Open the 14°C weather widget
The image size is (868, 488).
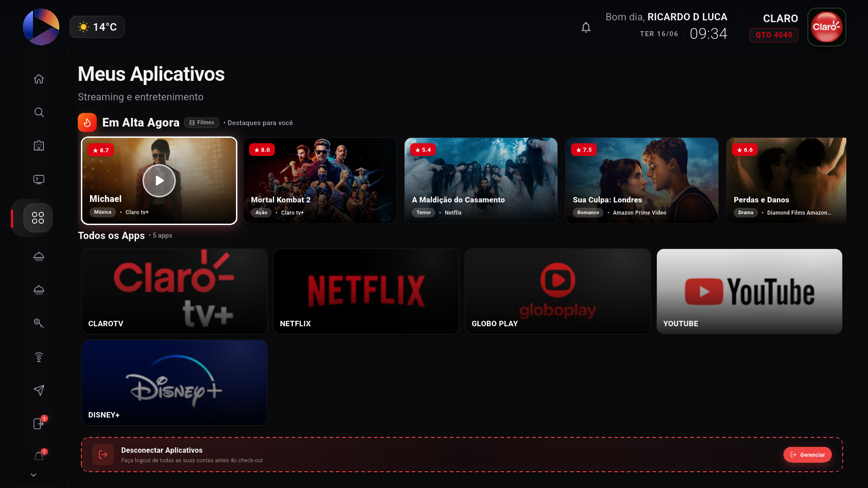click(97, 27)
